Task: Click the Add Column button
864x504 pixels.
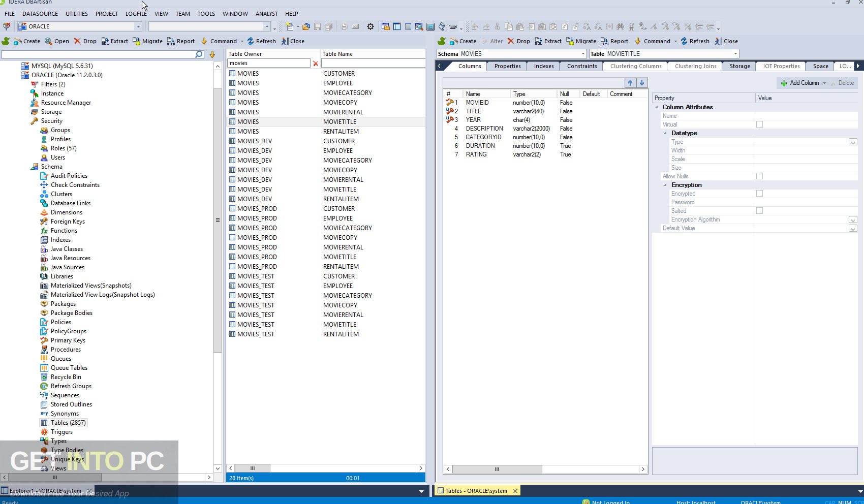Action: [800, 83]
